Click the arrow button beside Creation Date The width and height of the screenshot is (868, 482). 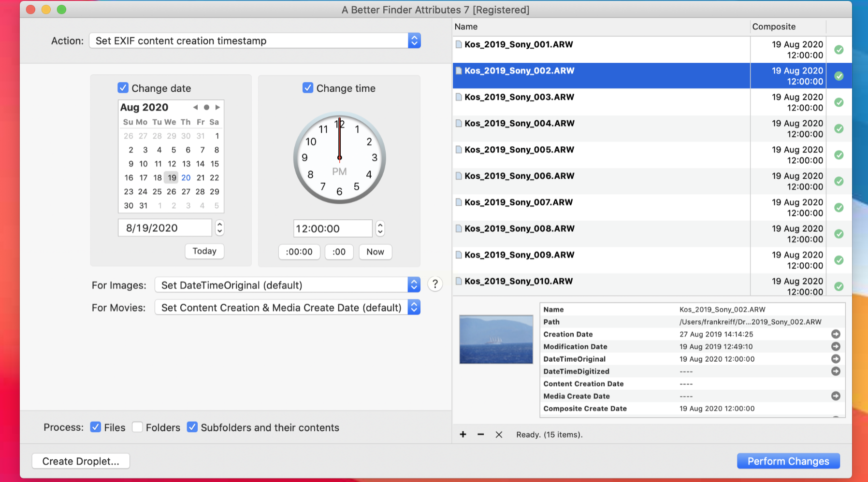(x=836, y=334)
